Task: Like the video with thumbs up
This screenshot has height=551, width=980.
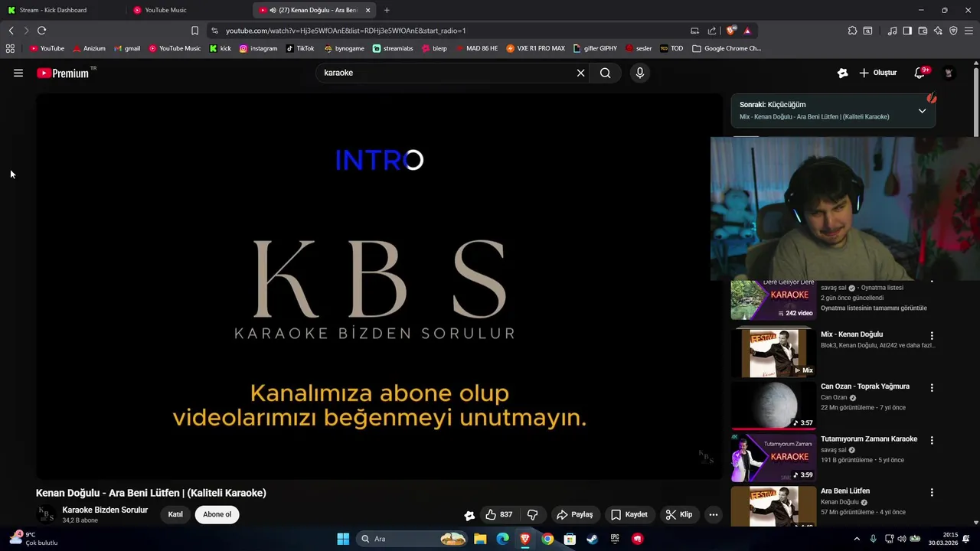Action: (498, 514)
